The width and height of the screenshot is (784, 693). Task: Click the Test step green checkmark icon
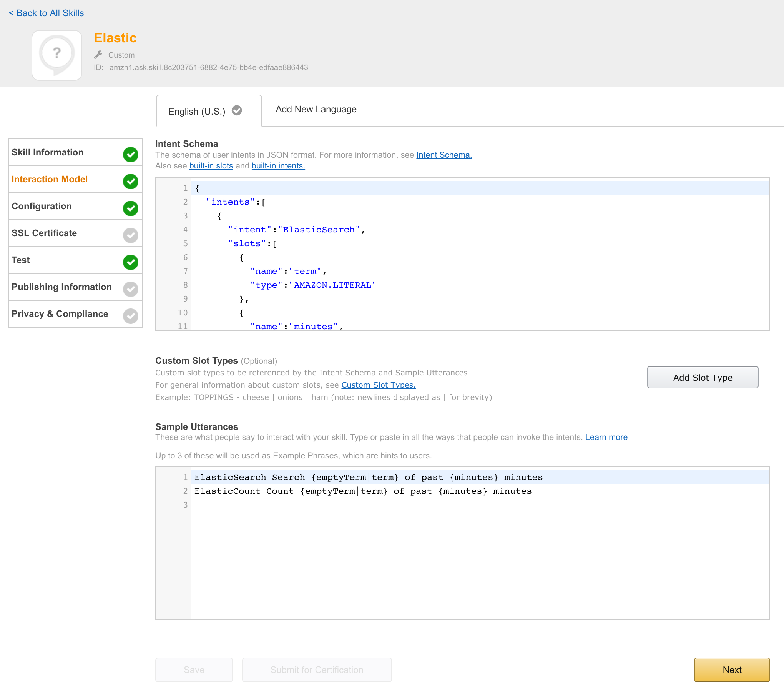click(131, 262)
